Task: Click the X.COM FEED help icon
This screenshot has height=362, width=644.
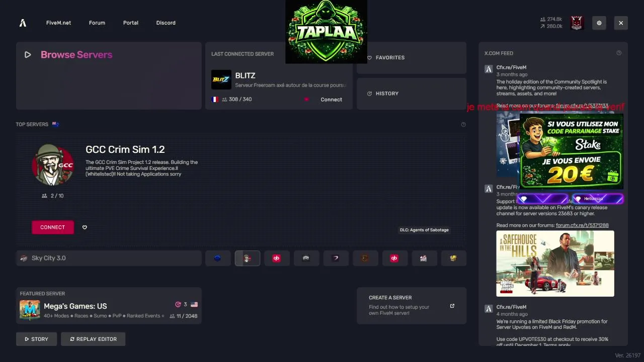Action: pyautogui.click(x=619, y=53)
